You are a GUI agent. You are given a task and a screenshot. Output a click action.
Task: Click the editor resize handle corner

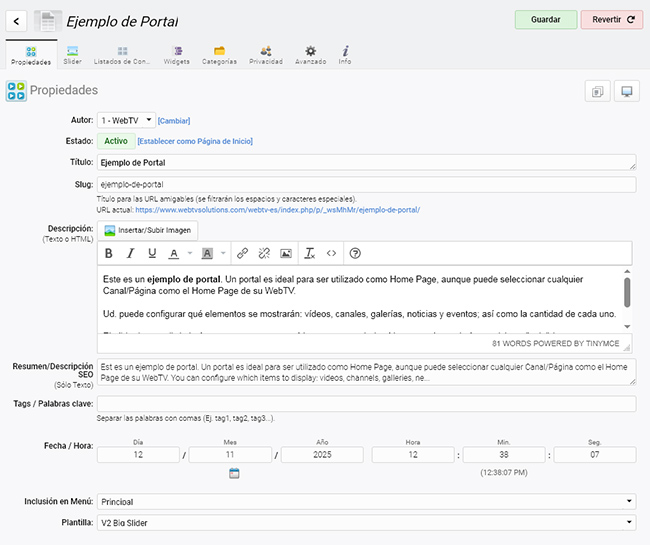tap(626, 348)
